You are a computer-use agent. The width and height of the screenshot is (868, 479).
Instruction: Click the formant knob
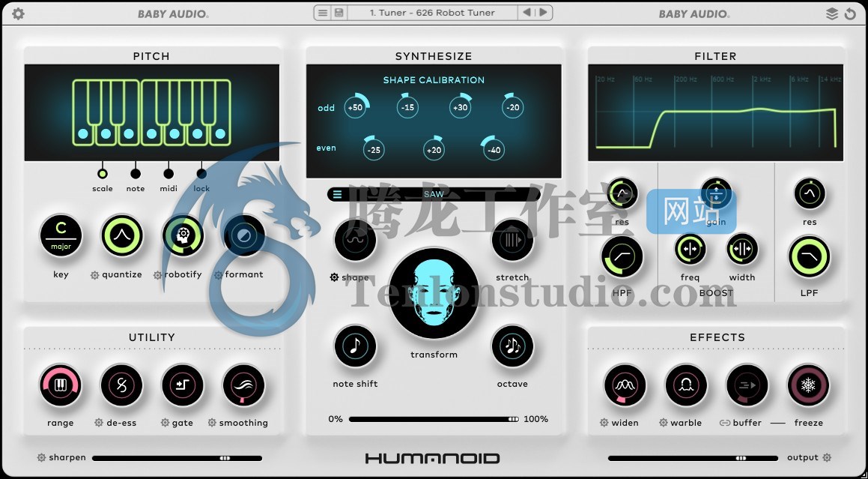(x=244, y=236)
